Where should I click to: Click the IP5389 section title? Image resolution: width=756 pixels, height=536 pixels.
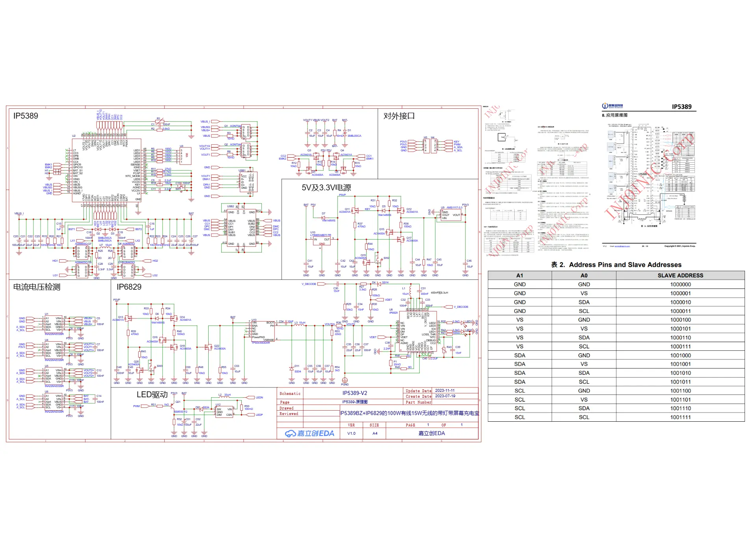(26, 116)
